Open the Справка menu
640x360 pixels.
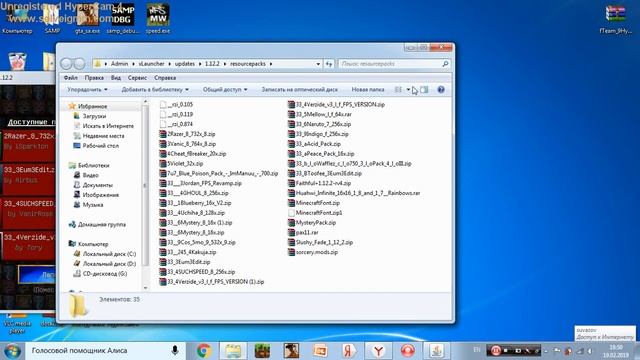[165, 78]
